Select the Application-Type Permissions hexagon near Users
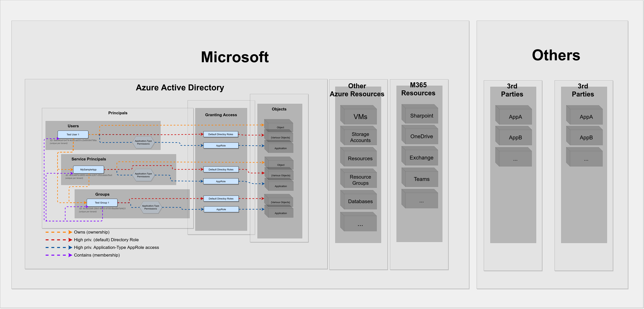644x309 pixels. 143,142
